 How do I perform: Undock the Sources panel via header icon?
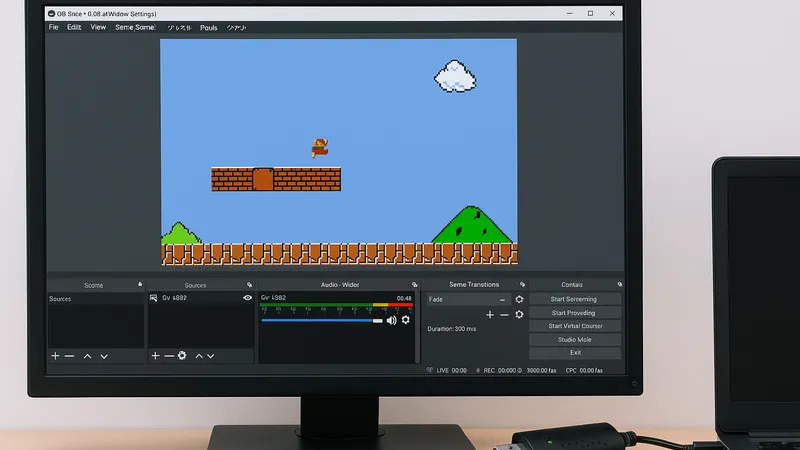coord(249,285)
